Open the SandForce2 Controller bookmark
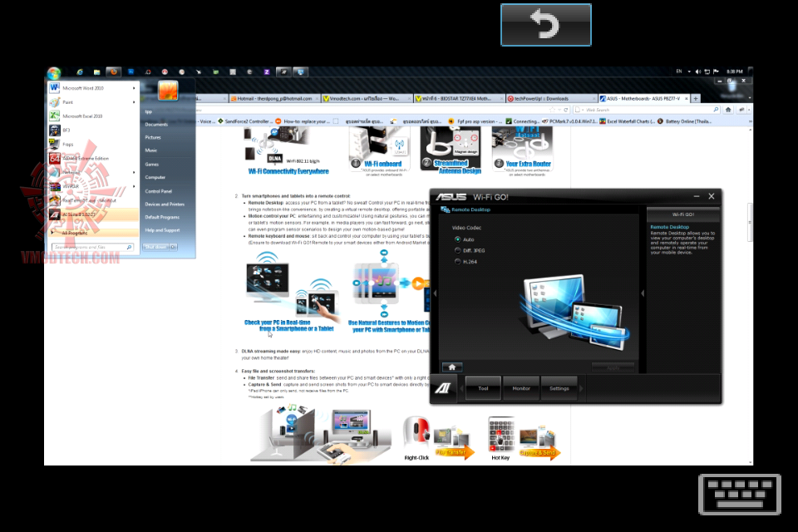Viewport: 798px width, 532px height. (244, 121)
